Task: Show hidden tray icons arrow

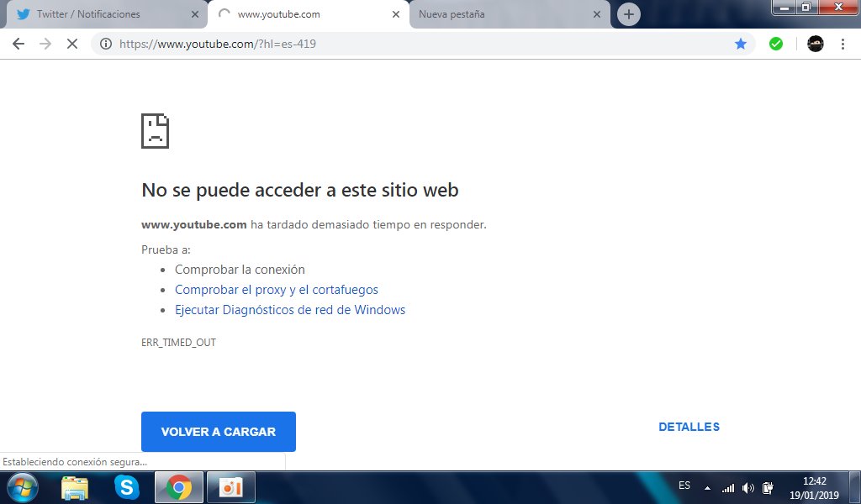Action: coord(708,487)
